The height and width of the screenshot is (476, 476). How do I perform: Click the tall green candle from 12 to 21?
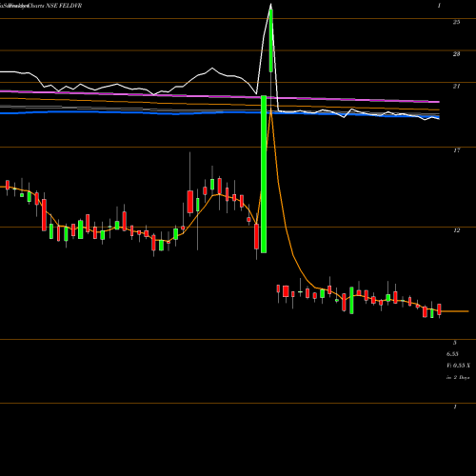point(264,174)
